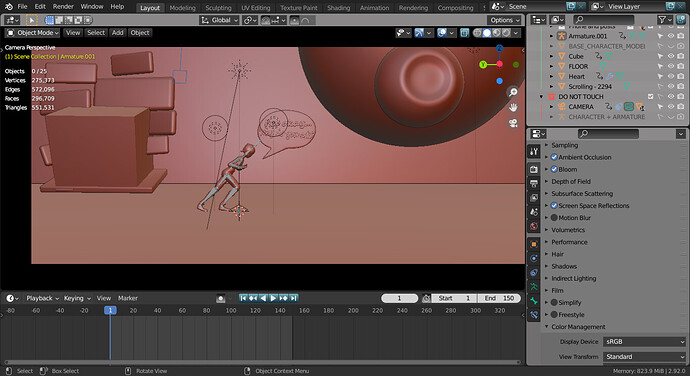Open the viewport Add menu
The image size is (690, 376).
117,33
